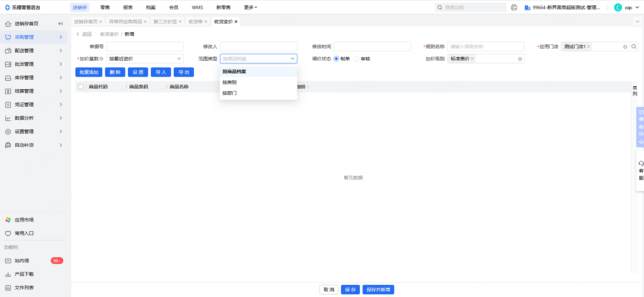Click the 批量添加 button

click(x=89, y=72)
